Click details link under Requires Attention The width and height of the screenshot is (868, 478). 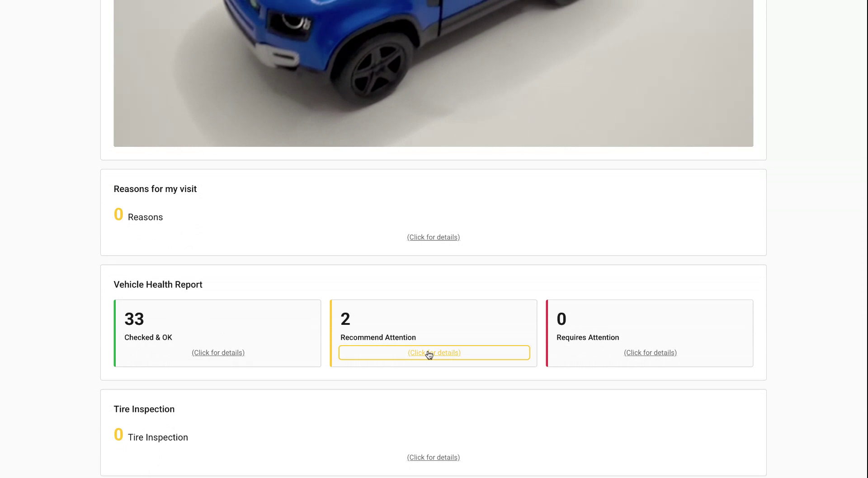[x=650, y=352]
